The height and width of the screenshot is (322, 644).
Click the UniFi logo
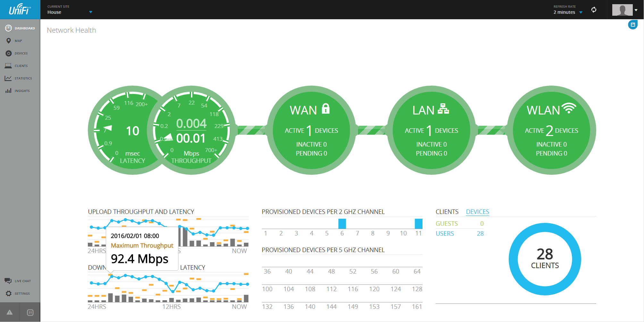tap(20, 10)
